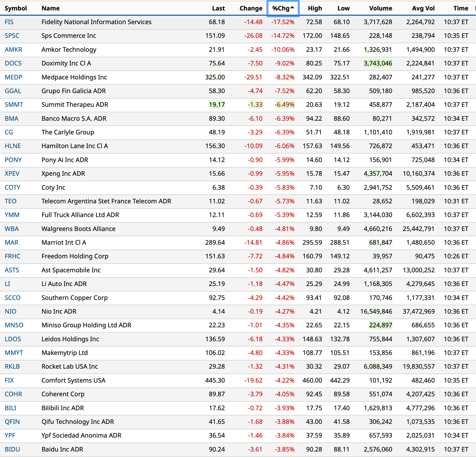Sort by the Avg Vol header
This screenshot has width=476, height=458.
[423, 8]
